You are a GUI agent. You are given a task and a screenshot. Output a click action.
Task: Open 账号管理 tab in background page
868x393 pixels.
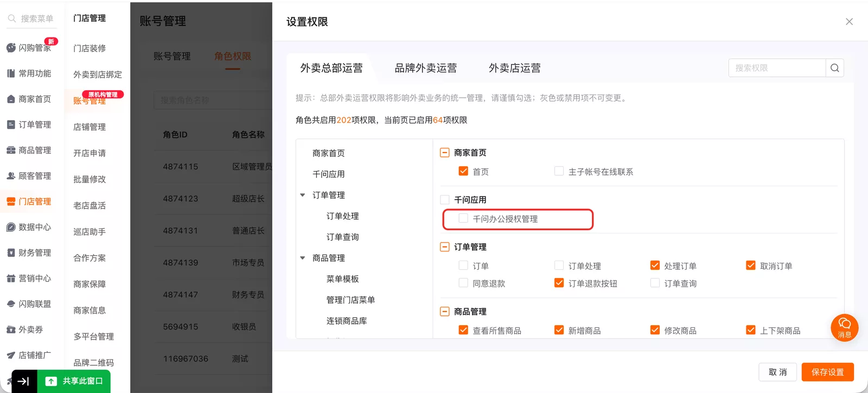click(172, 56)
